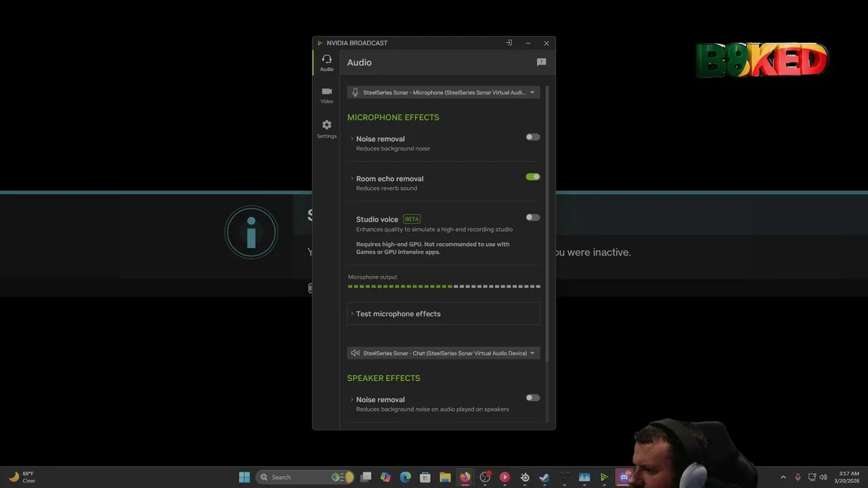Open the SteelSeries GG taskbar icon
This screenshot has width=868, height=488.
point(525,477)
